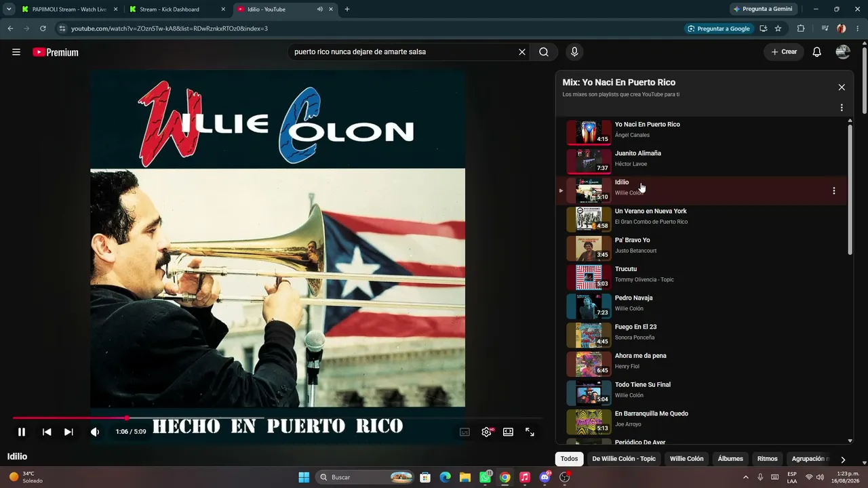The height and width of the screenshot is (488, 868).
Task: Open WhatsApp from the taskbar
Action: point(485,477)
